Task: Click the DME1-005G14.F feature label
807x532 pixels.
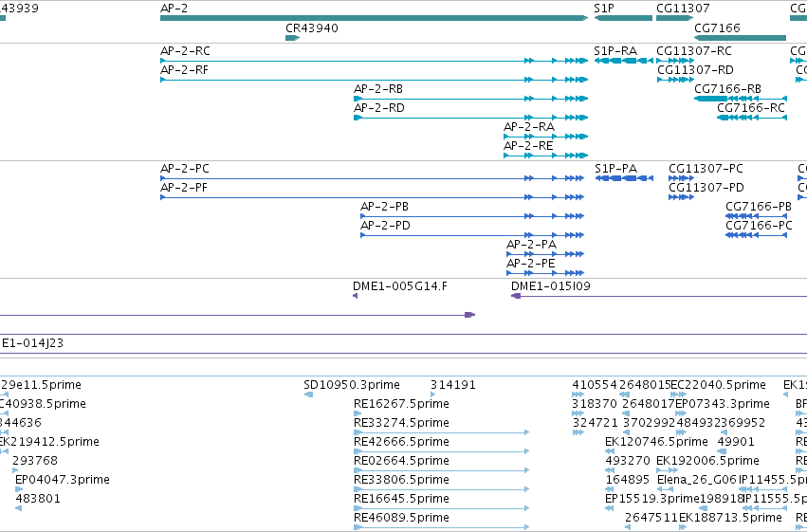Action: pyautogui.click(x=400, y=286)
